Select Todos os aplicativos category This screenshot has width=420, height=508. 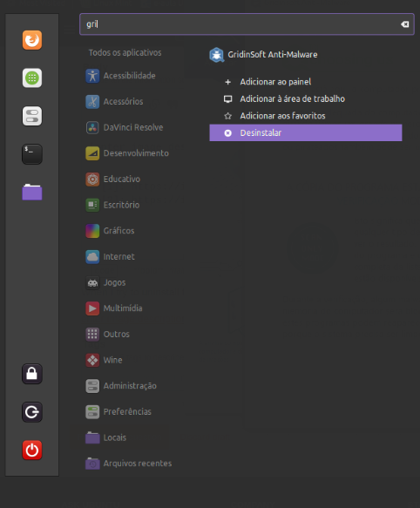(x=125, y=52)
